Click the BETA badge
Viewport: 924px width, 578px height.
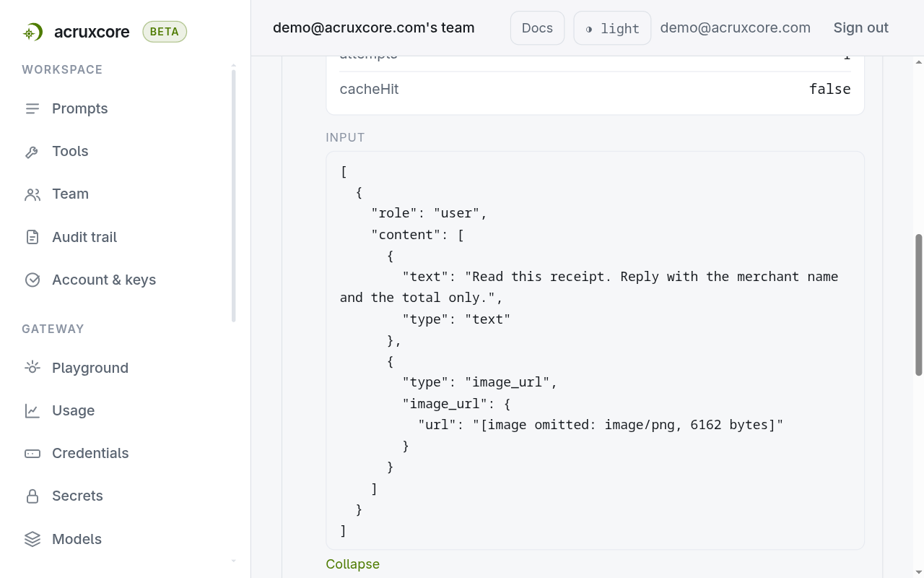pos(165,32)
